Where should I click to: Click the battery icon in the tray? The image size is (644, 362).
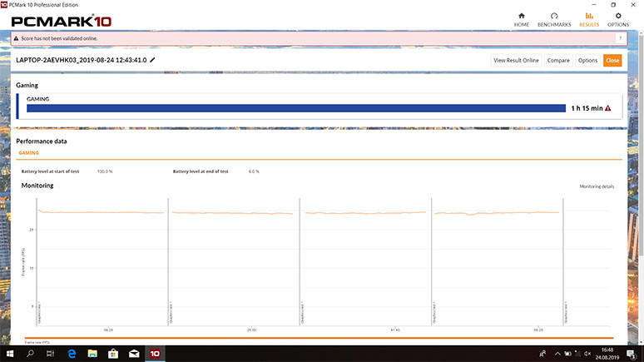coord(567,354)
